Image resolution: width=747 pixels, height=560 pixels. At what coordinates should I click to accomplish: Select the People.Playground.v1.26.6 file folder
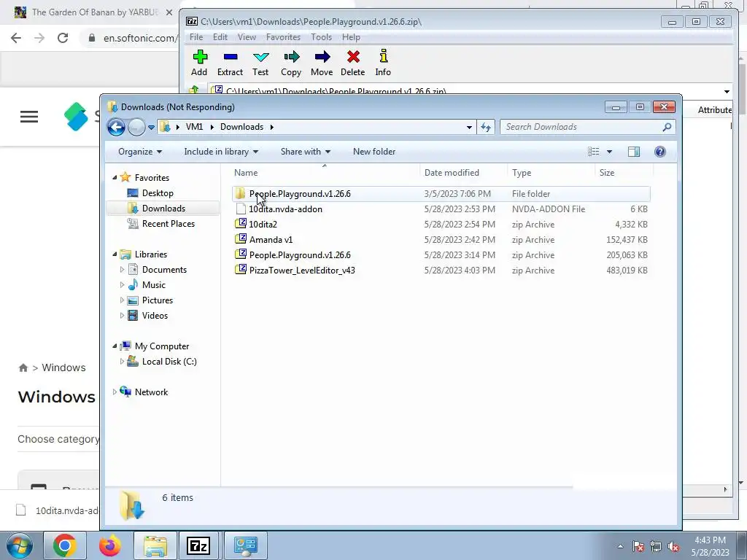[x=441, y=194]
